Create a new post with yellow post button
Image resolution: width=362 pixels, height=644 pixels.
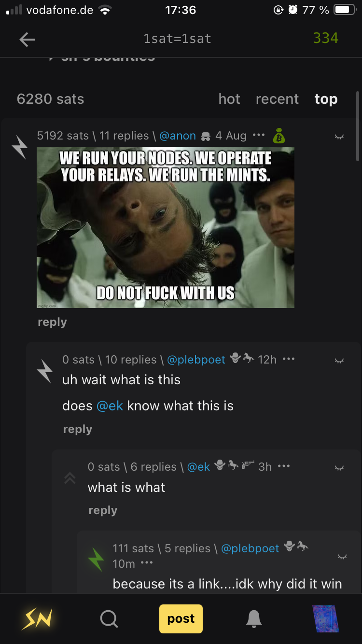(x=181, y=618)
